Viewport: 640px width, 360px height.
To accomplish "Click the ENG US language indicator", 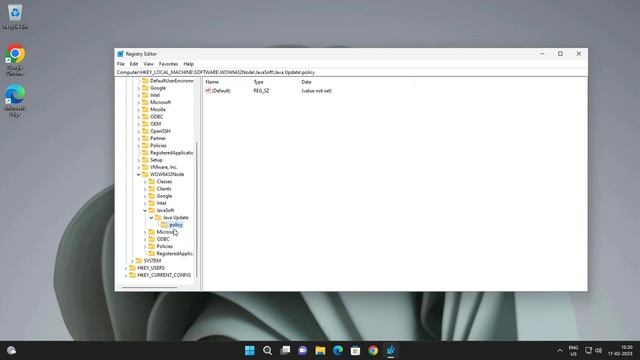I will tap(573, 351).
